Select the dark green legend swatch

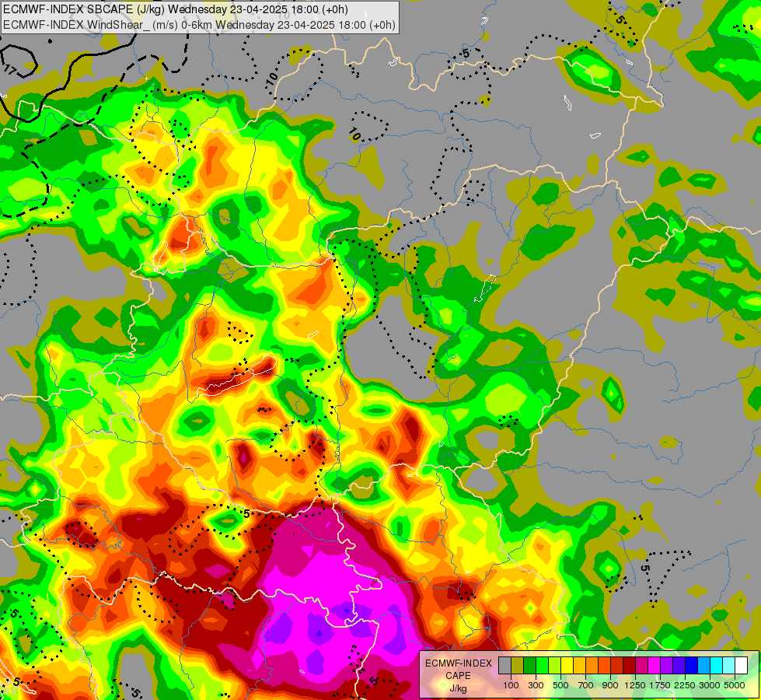coord(530,665)
